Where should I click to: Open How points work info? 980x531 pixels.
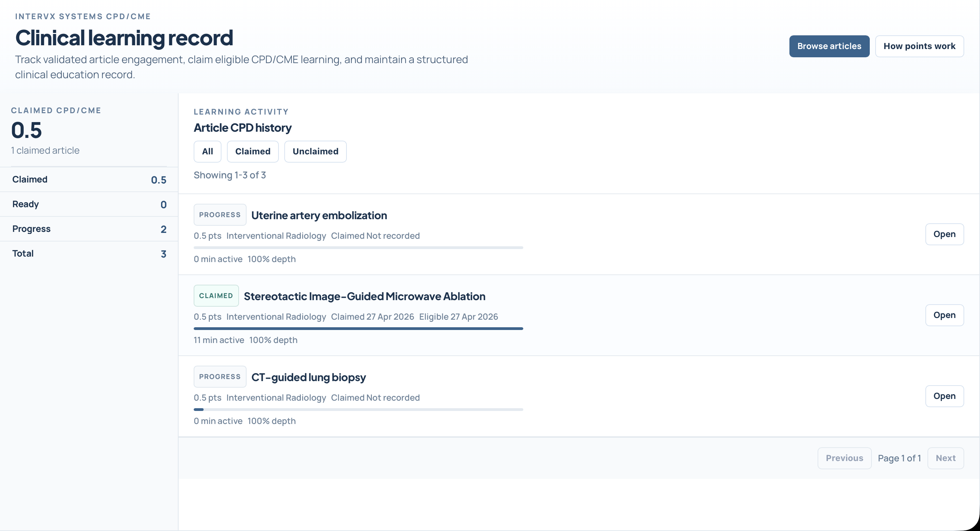coord(919,46)
